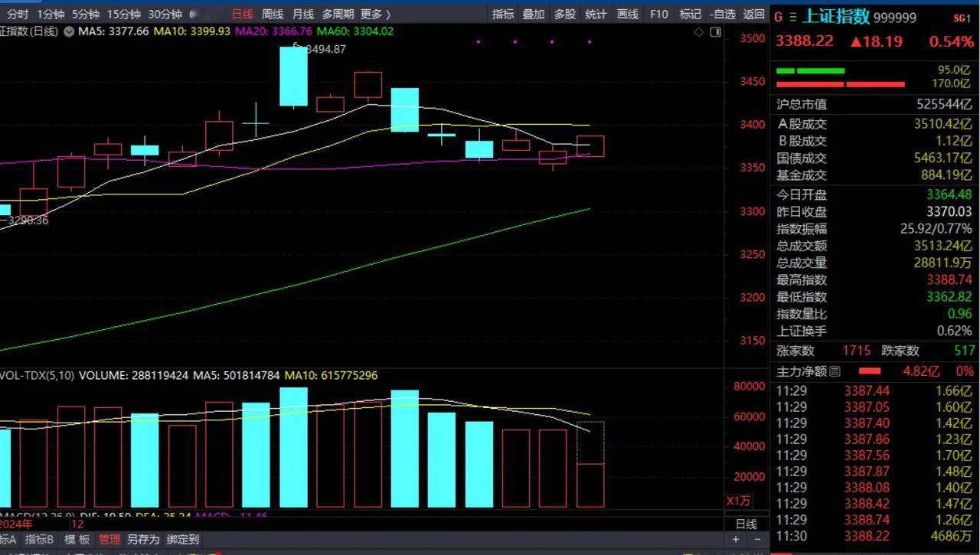Click the diamond icon at chart top right
This screenshot has height=555, width=980.
(x=698, y=31)
